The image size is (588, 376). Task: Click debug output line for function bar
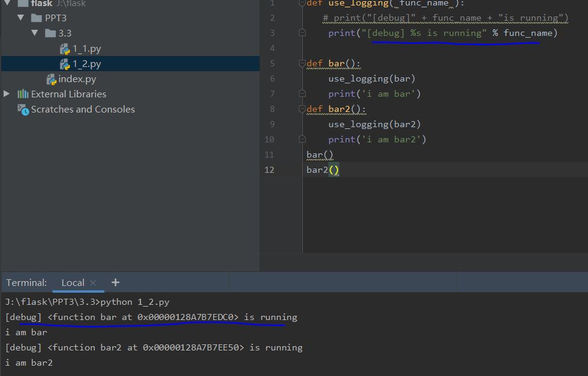point(151,318)
